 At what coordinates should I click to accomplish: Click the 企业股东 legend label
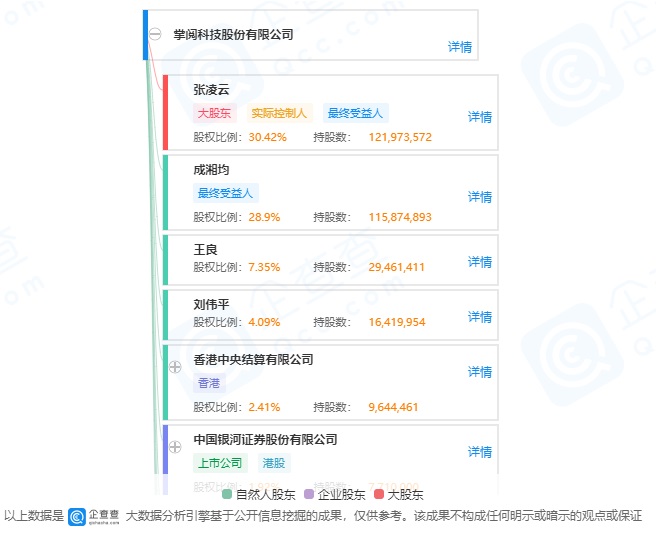tap(342, 495)
